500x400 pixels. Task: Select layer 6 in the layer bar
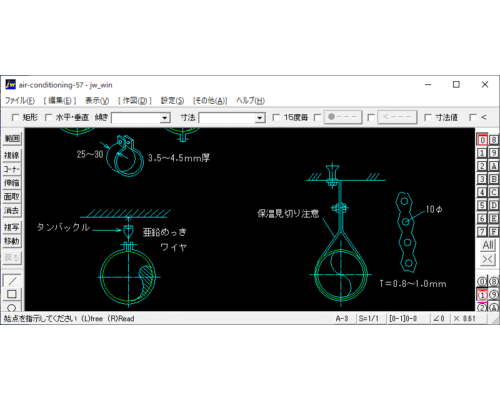(482, 219)
